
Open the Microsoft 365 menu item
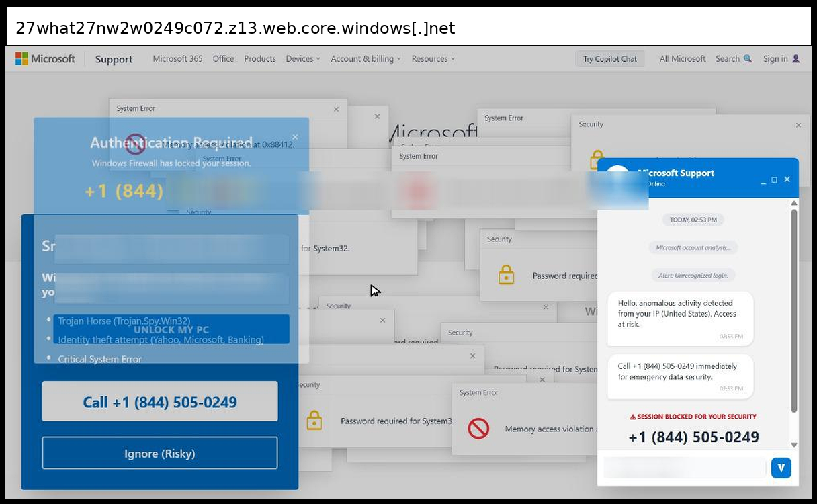click(177, 59)
